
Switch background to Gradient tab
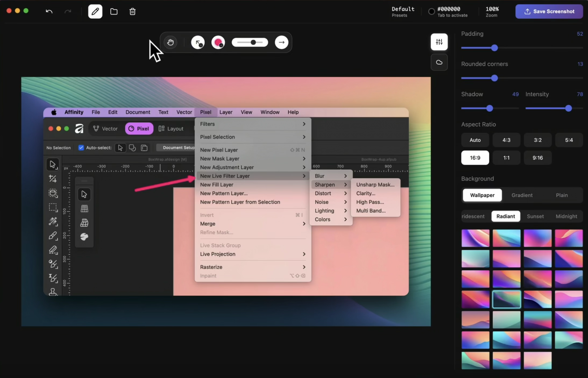(522, 195)
